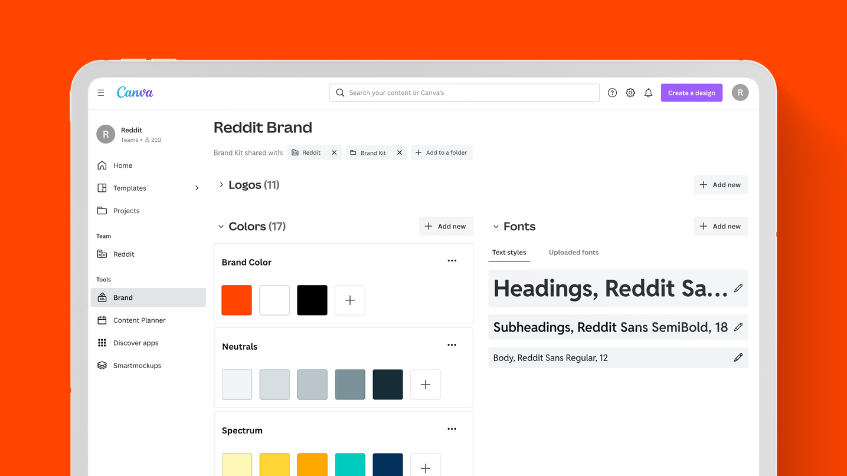The width and height of the screenshot is (847, 476).
Task: Remove Reddit share chip with X
Action: coord(334,153)
